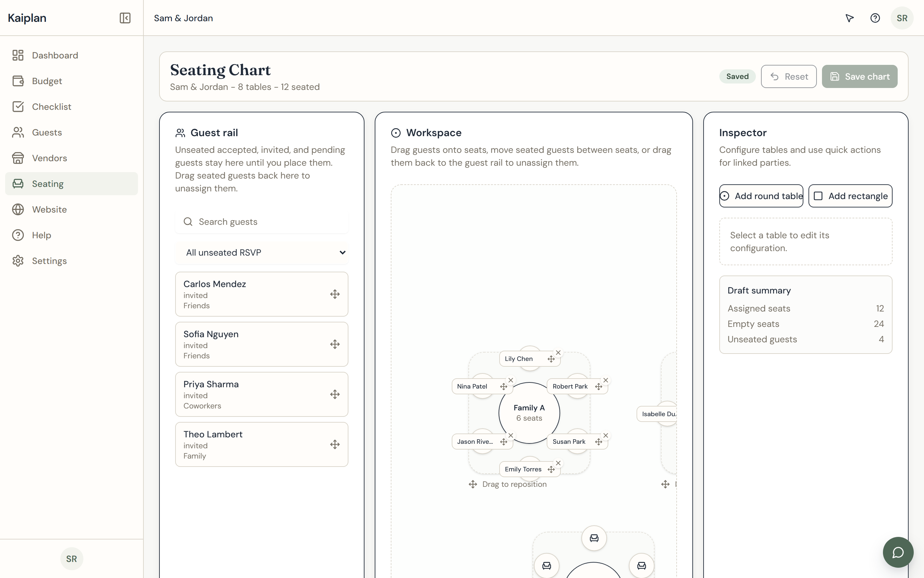
Task: Remove Nina Patel from her seat
Action: (511, 380)
